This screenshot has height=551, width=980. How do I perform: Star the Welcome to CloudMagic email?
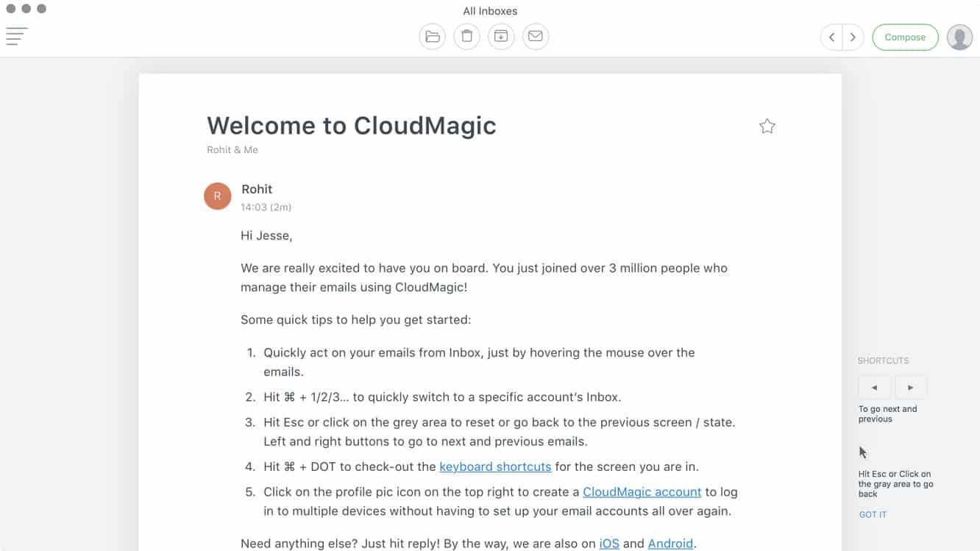coord(767,127)
